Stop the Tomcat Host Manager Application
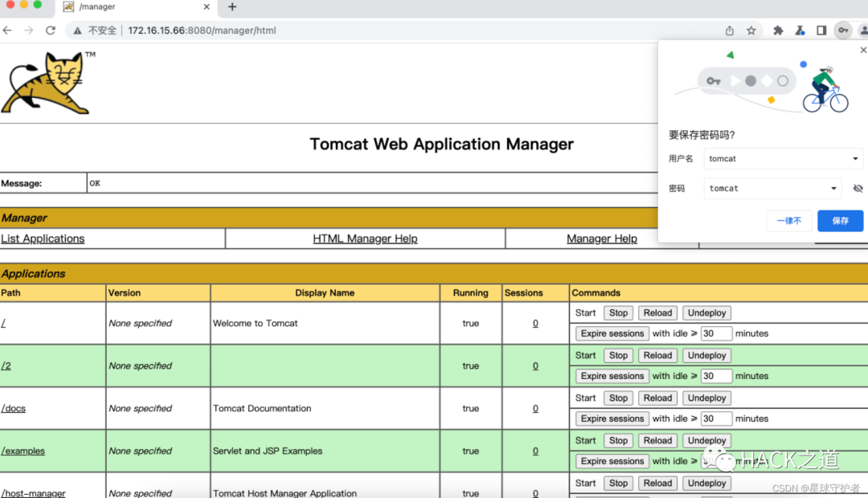The image size is (868, 498). click(618, 483)
